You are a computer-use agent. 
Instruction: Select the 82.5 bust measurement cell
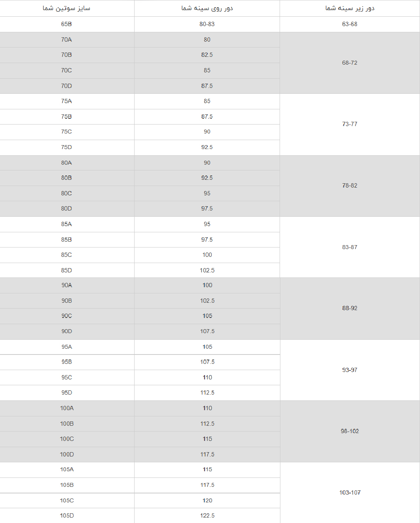[x=207, y=55]
